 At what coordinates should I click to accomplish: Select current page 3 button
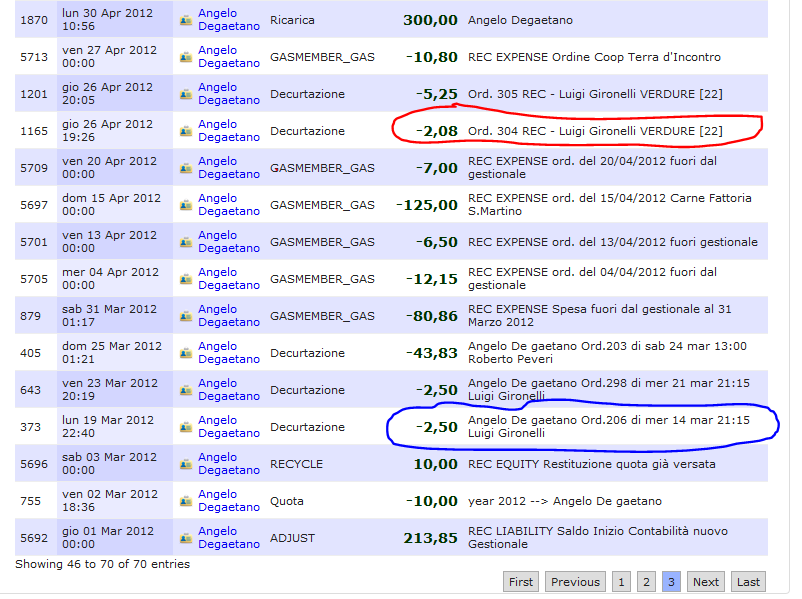tap(671, 582)
